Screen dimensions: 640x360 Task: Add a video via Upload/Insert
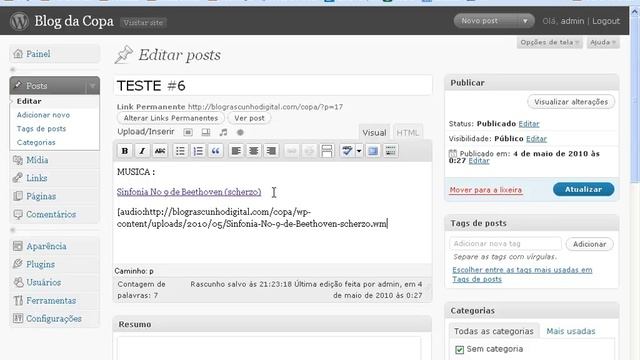[x=206, y=132]
